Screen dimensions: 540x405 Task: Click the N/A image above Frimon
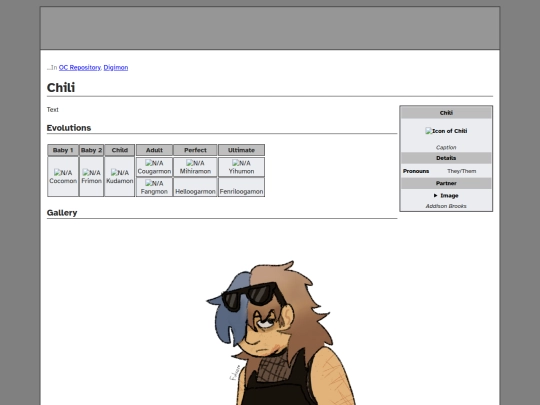click(x=92, y=173)
